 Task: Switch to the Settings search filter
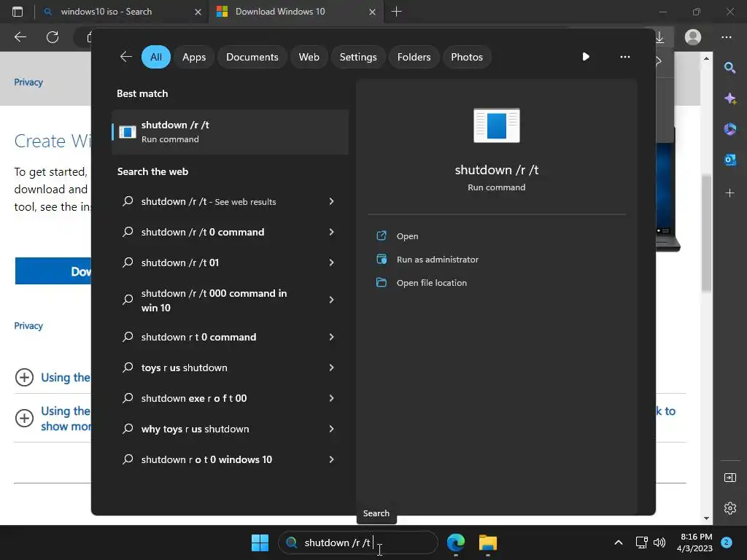pyautogui.click(x=357, y=57)
